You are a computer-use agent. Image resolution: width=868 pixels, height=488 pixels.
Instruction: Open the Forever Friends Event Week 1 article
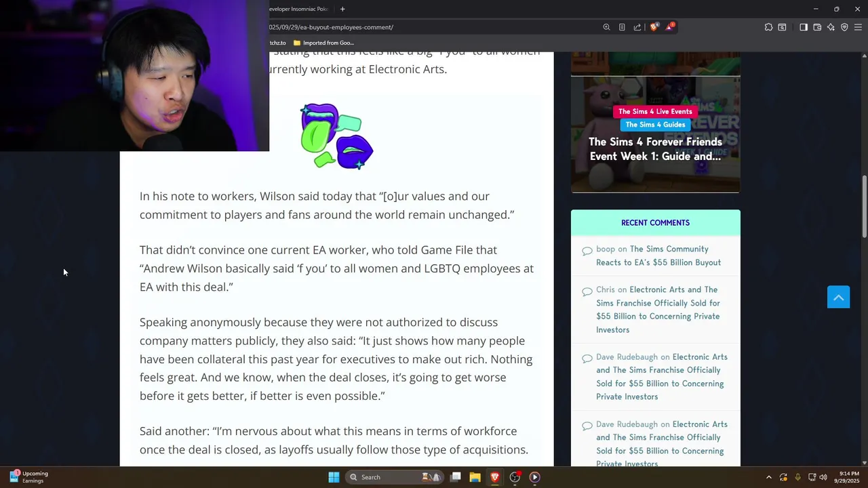pos(655,149)
